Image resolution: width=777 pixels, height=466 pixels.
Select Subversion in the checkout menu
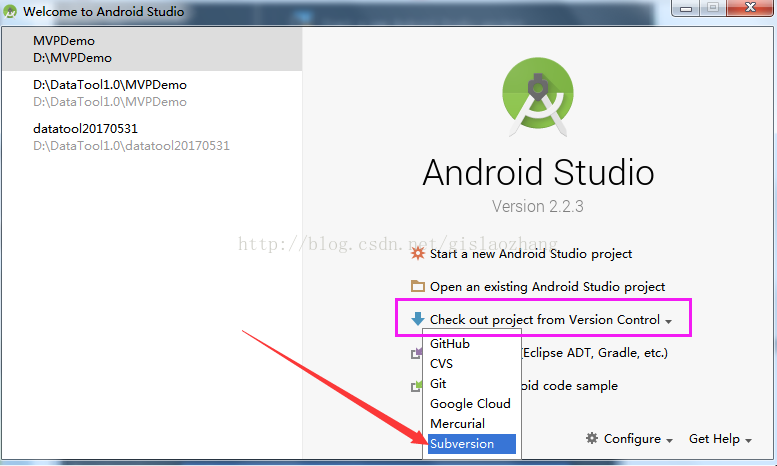click(471, 444)
